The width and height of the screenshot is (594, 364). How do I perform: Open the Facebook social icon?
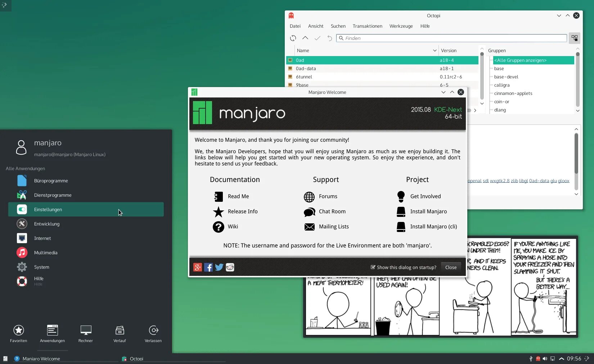(x=208, y=267)
